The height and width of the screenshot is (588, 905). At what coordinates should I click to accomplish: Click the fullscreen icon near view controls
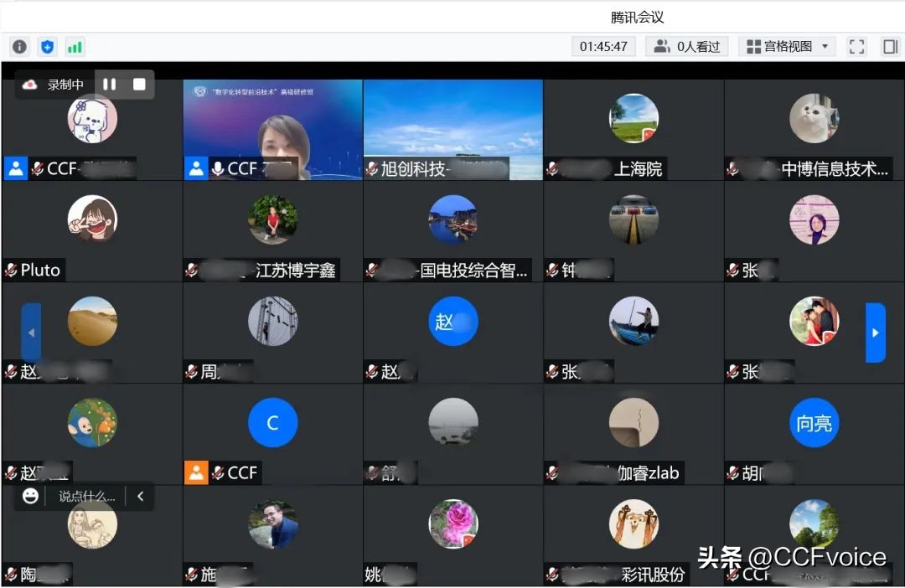pos(856,47)
